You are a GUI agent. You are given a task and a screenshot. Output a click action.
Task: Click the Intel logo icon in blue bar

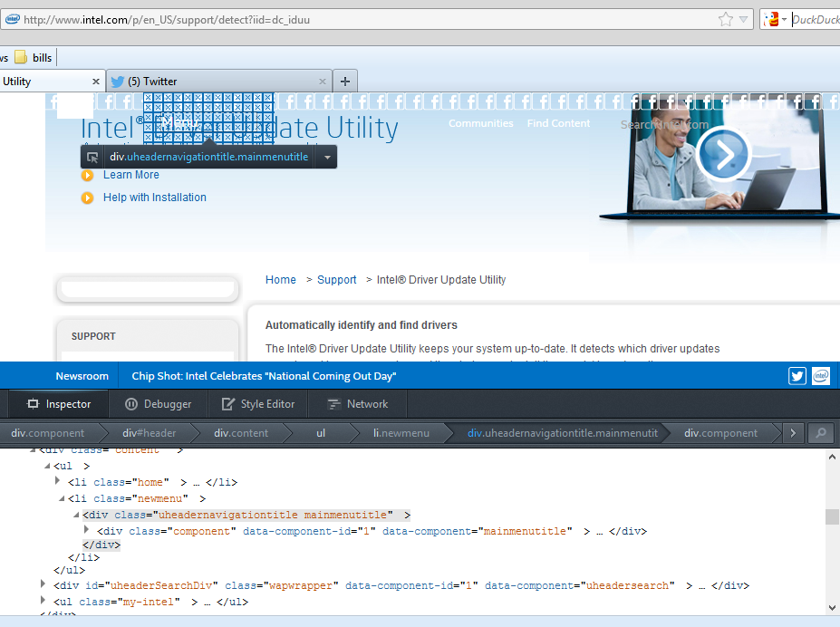tap(821, 376)
